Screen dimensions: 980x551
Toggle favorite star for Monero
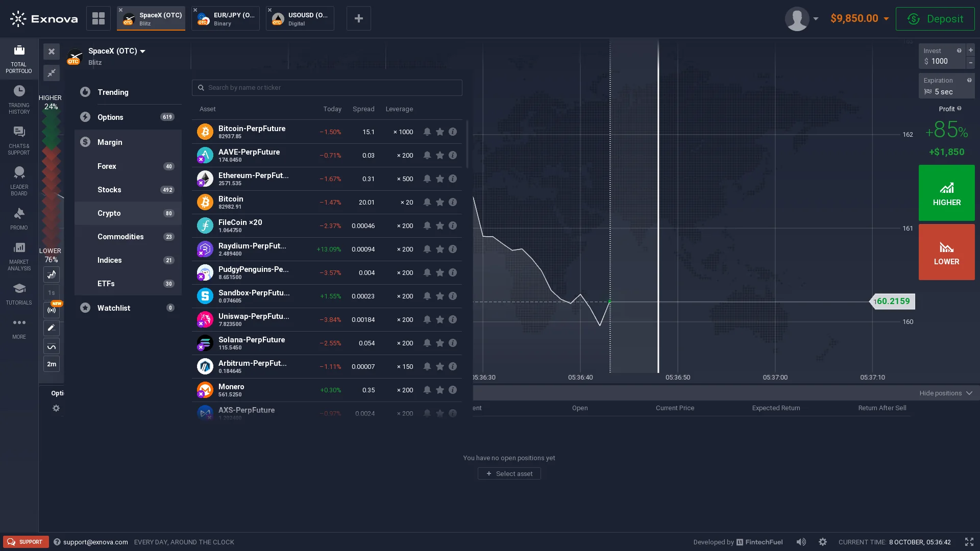coord(440,390)
